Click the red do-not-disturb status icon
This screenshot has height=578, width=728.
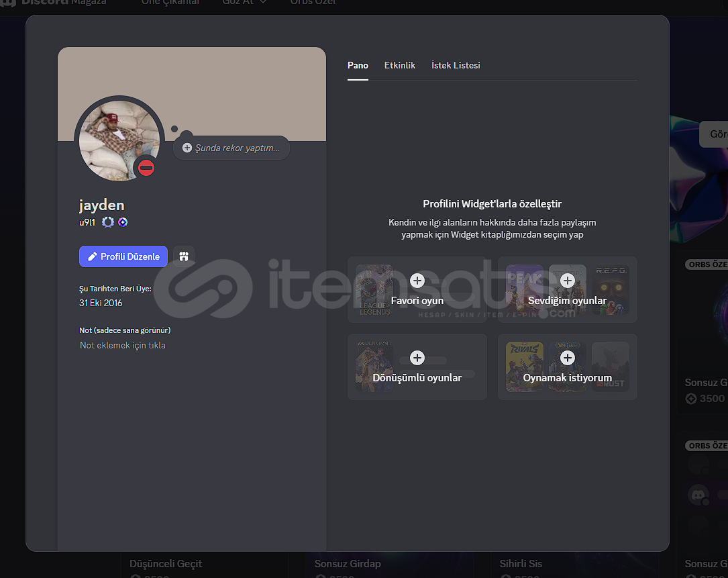coord(146,168)
